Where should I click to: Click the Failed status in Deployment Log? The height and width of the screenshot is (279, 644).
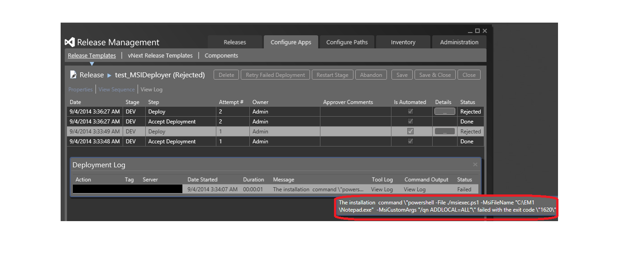pos(464,189)
